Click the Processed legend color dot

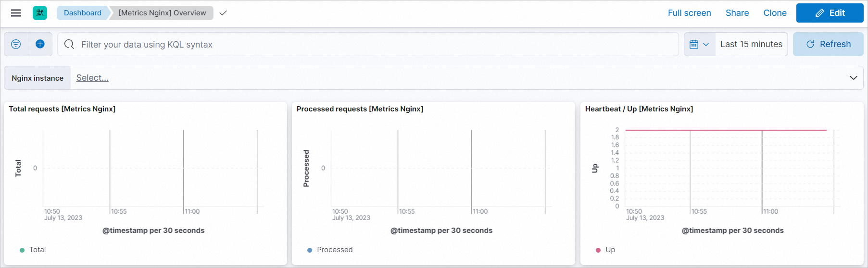tap(310, 250)
